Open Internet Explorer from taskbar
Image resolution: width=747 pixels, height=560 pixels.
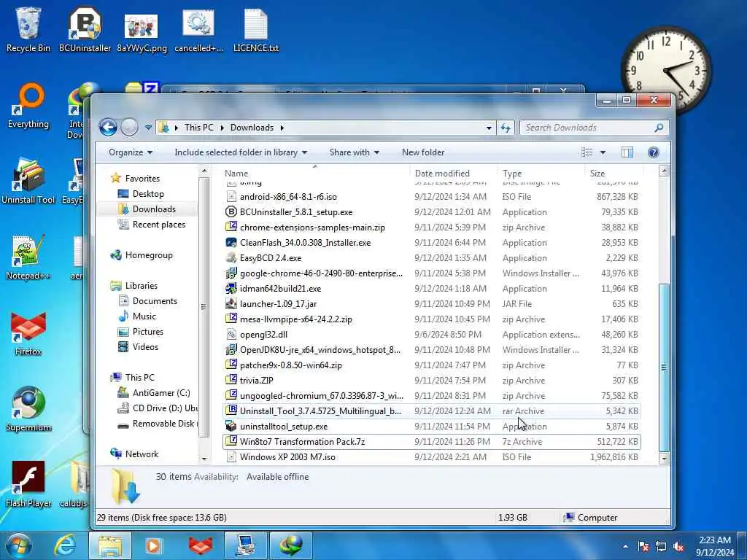point(65,545)
